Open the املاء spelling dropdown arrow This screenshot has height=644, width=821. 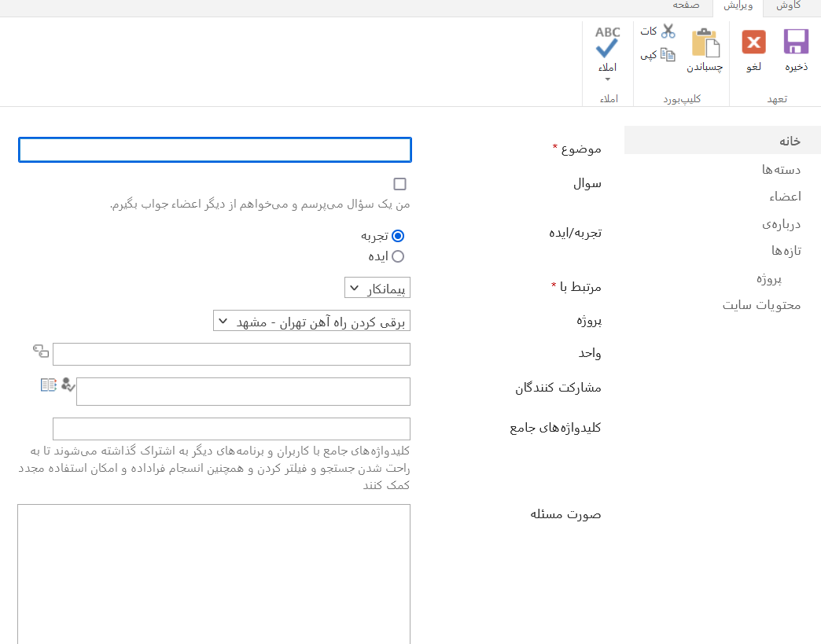[x=607, y=79]
